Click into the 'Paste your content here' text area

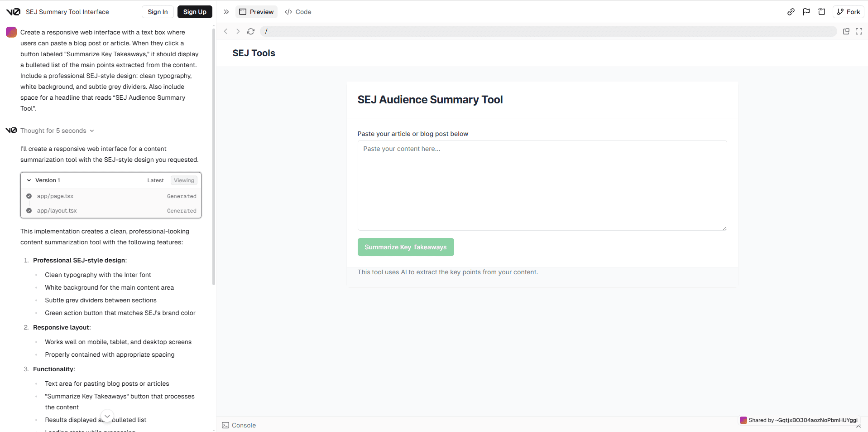click(x=542, y=185)
